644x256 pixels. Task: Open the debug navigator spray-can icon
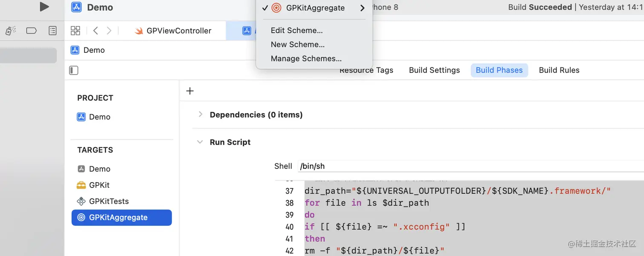[x=11, y=31]
